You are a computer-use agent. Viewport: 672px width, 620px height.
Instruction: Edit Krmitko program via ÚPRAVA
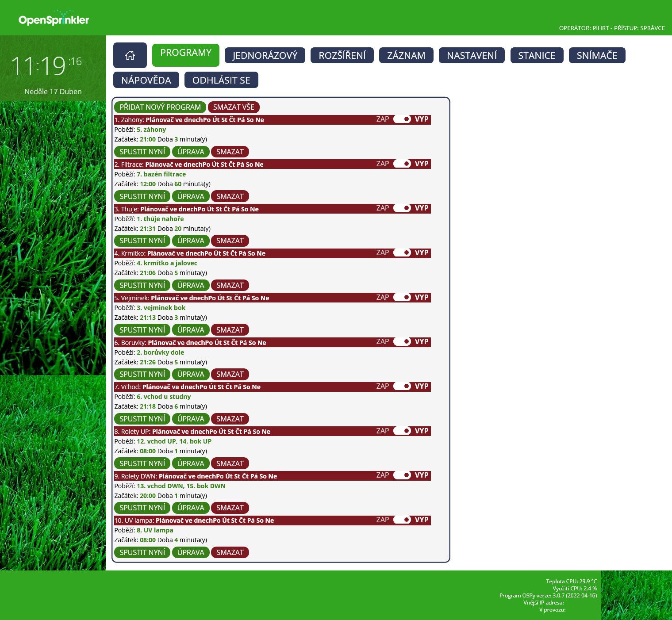click(191, 285)
